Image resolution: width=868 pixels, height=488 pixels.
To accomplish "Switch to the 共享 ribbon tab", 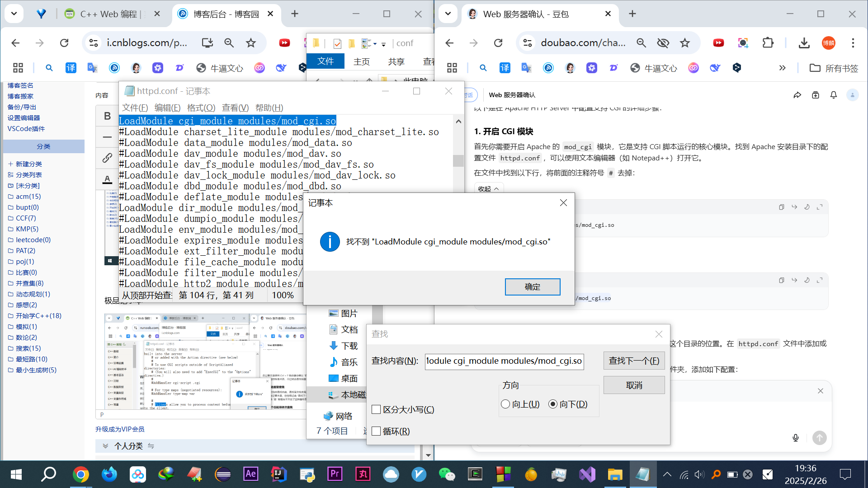I will 396,61.
